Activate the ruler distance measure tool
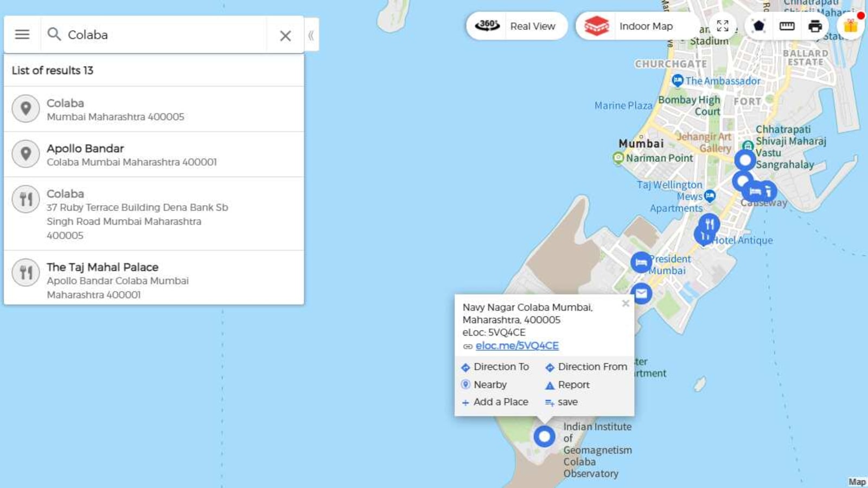Image resolution: width=868 pixels, height=488 pixels. pos(787,25)
